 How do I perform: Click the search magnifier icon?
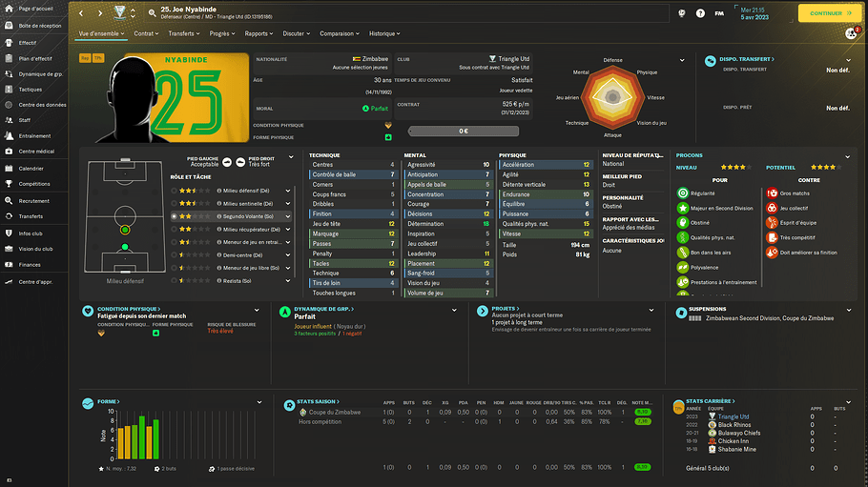coord(152,12)
